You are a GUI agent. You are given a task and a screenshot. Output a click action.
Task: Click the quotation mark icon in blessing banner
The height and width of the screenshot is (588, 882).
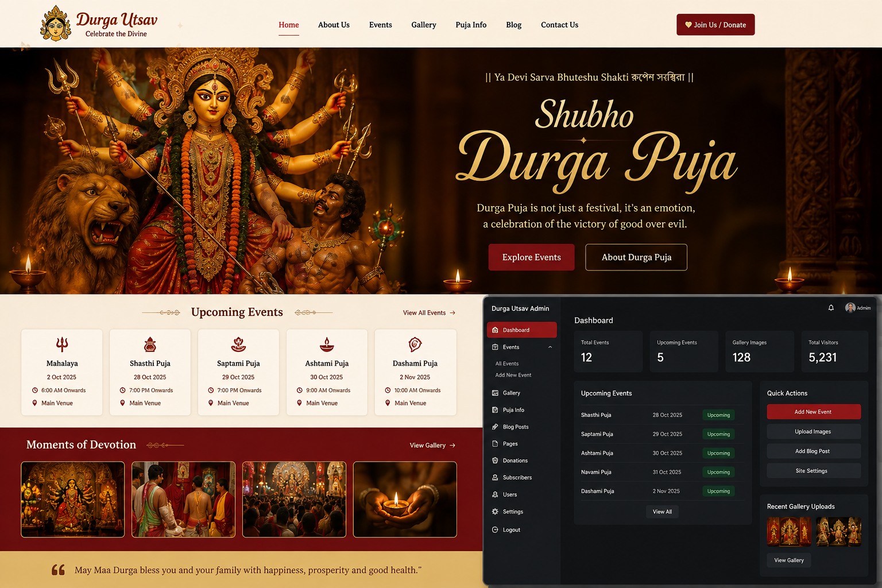[58, 570]
